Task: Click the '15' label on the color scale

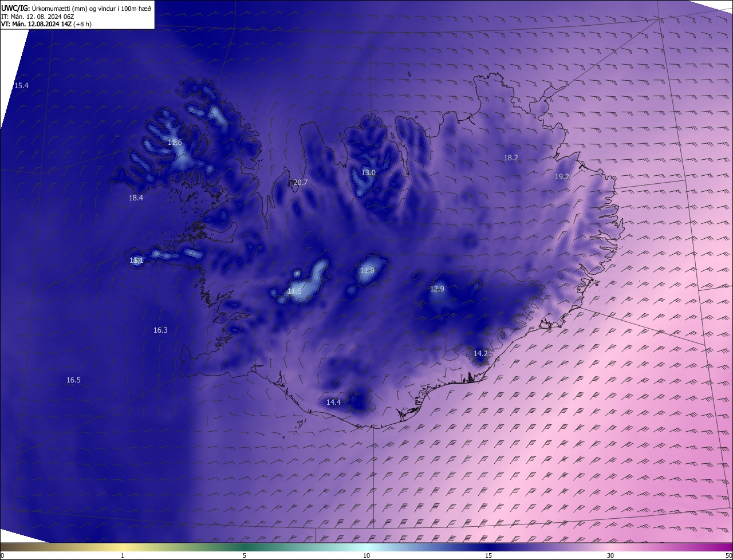Action: pyautogui.click(x=488, y=556)
